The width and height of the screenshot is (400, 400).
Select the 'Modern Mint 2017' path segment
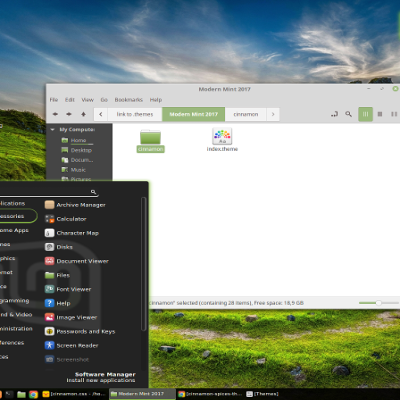coord(194,114)
